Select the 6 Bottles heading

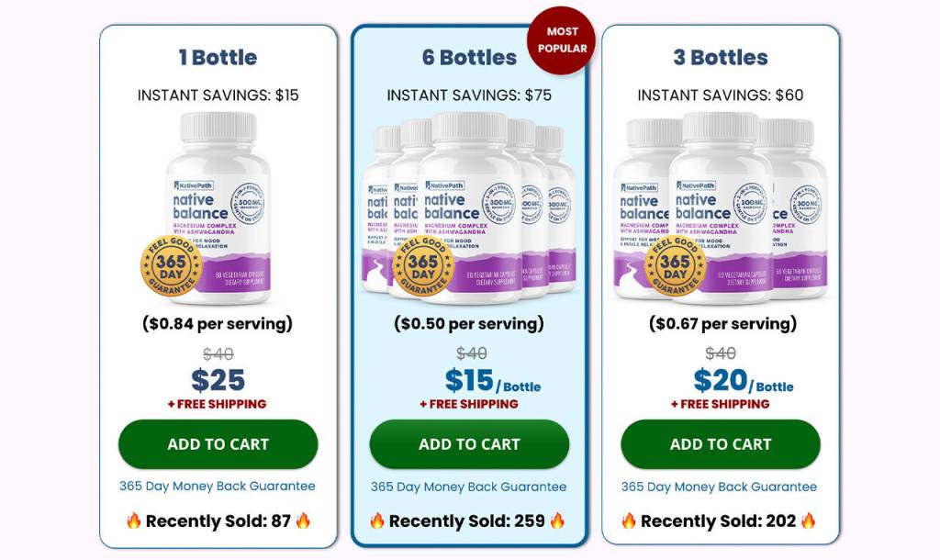(469, 58)
